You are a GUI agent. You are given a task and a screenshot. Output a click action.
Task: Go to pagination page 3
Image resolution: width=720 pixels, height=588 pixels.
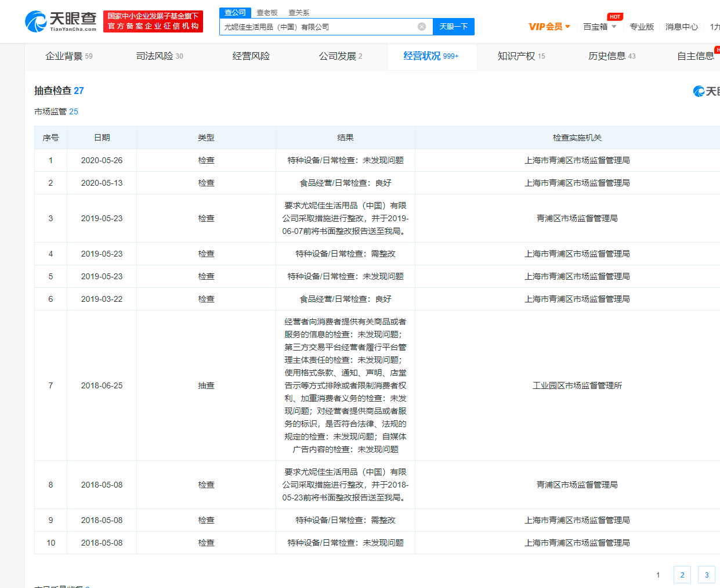707,575
